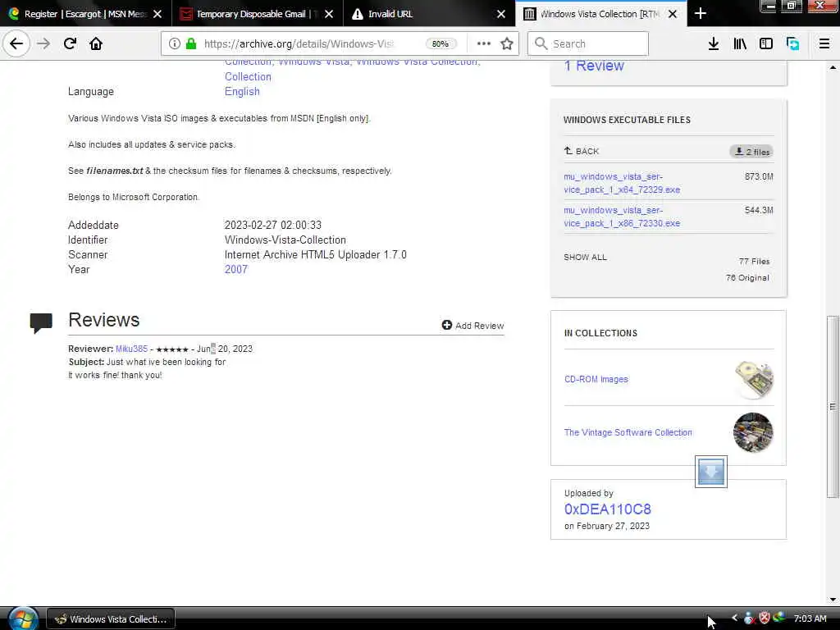The width and height of the screenshot is (840, 630).
Task: Go back to the previous page
Action: 16,43
